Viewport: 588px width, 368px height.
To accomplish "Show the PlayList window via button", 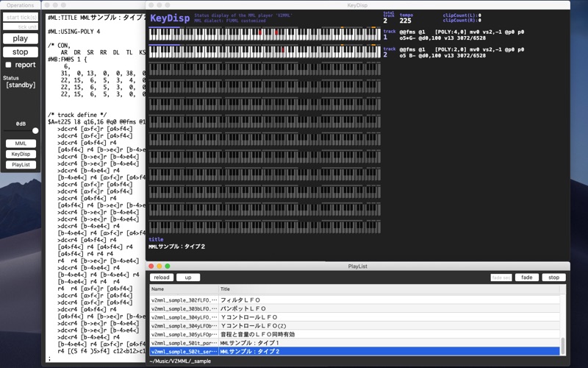I will pos(21,164).
